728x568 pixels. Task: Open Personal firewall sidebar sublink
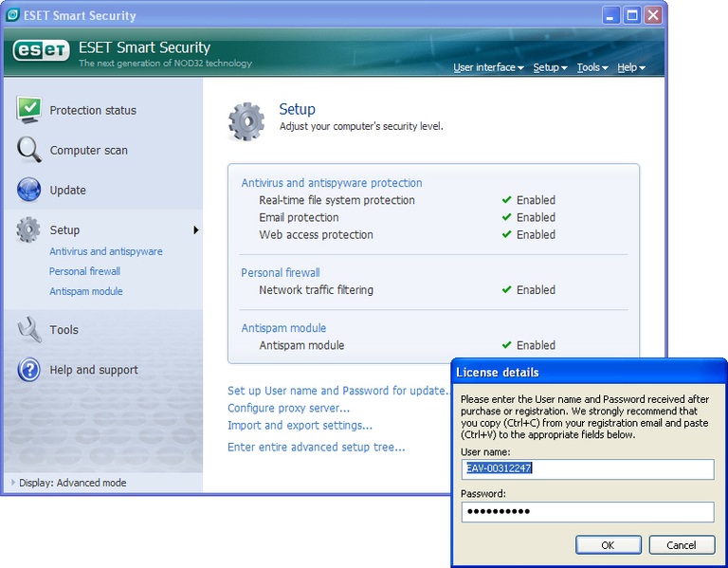pyautogui.click(x=84, y=271)
